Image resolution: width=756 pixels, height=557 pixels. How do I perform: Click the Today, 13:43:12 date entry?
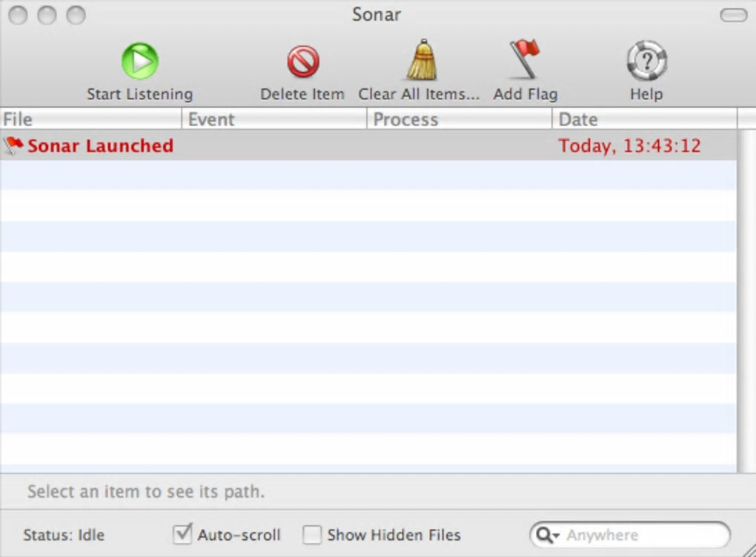630,146
